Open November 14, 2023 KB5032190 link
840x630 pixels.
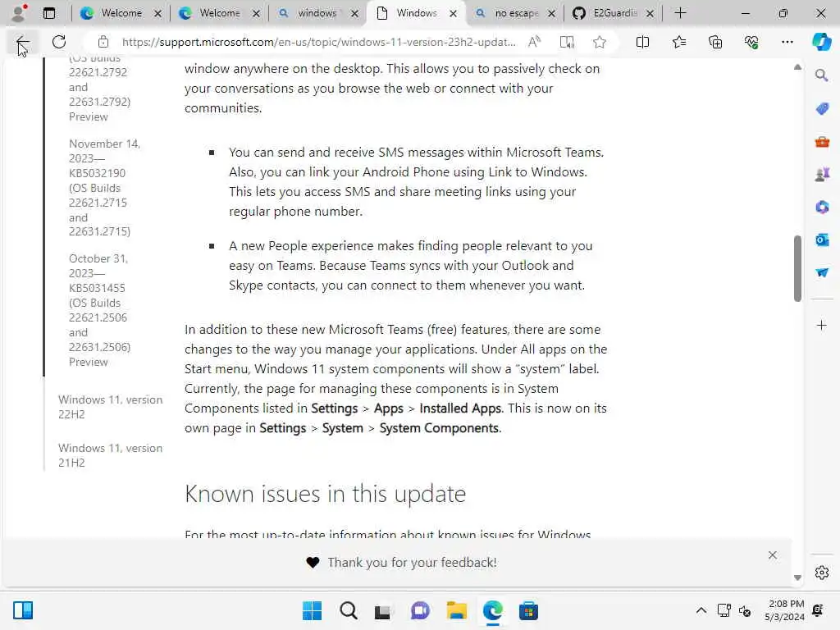104,188
